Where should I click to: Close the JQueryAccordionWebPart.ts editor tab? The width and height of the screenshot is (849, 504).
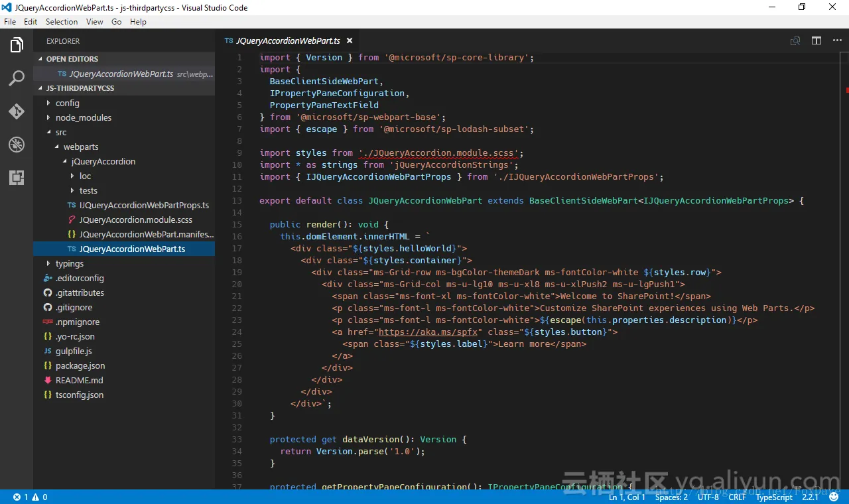coord(349,41)
